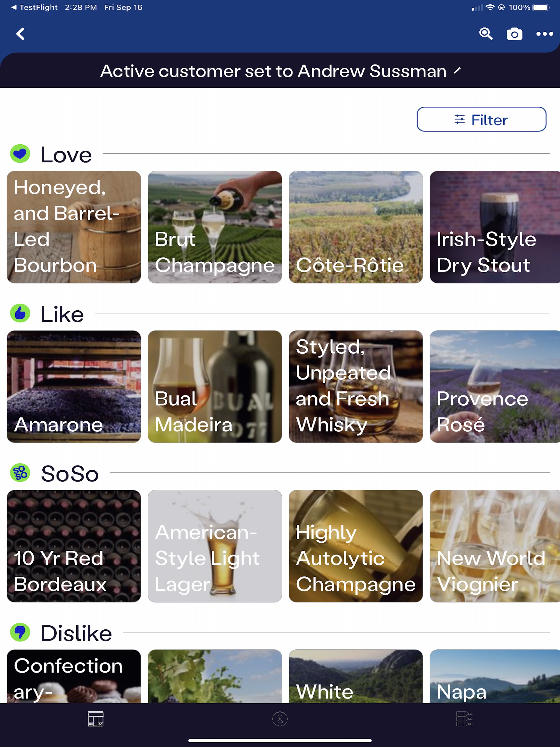Tap the SoSo face icon
Viewport: 560px width, 747px height.
click(x=21, y=473)
